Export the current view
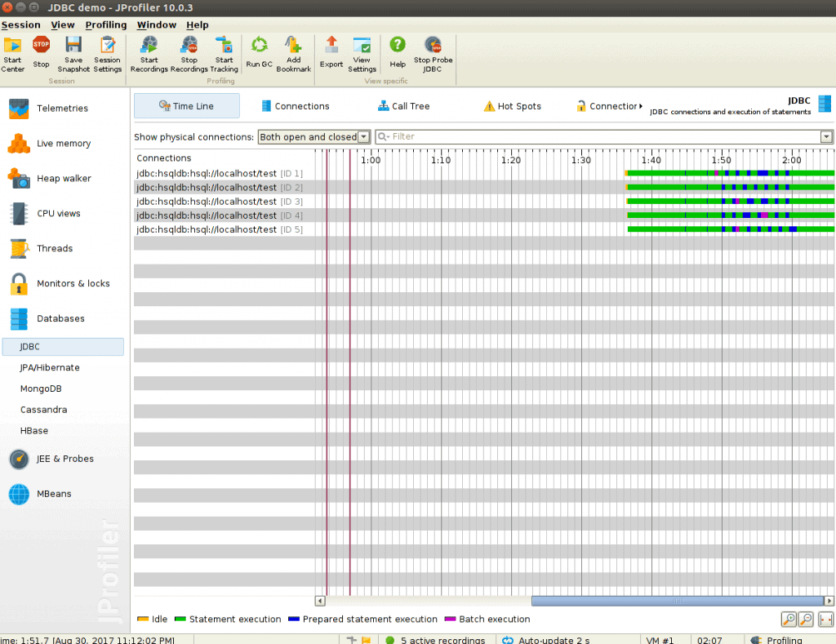Screen dimensions: 836x644 pos(331,52)
